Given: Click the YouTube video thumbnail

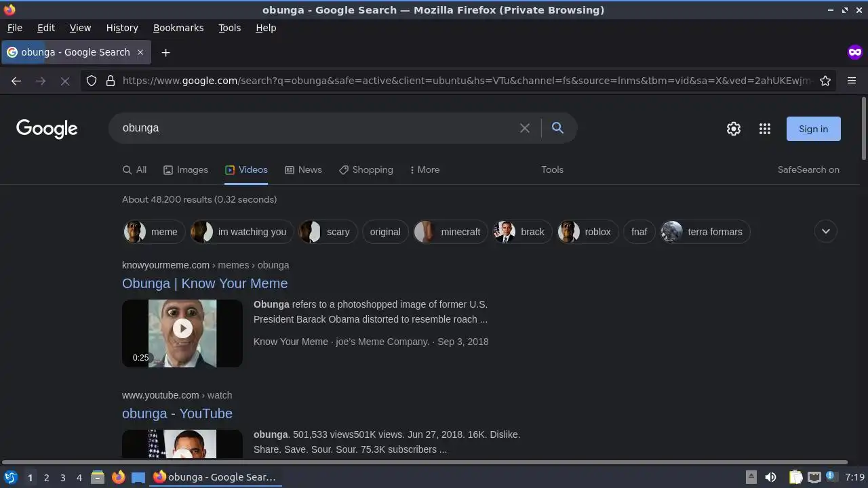Looking at the screenshot, I should (x=182, y=444).
